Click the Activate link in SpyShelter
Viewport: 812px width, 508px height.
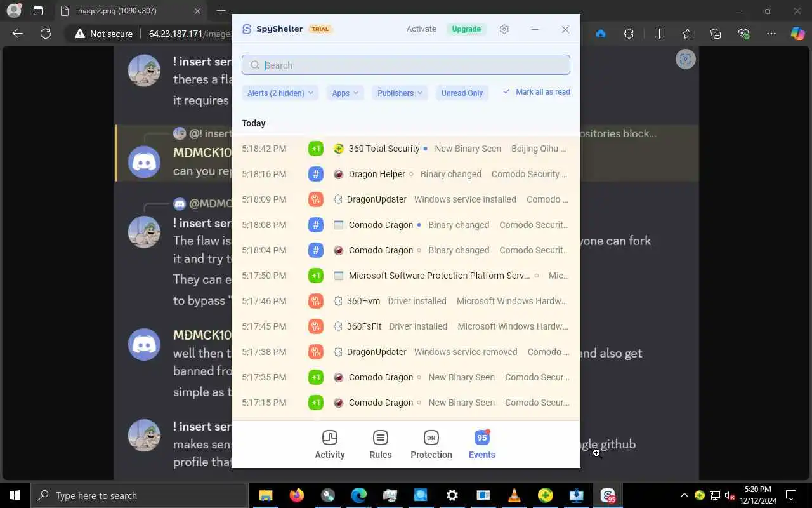click(421, 29)
